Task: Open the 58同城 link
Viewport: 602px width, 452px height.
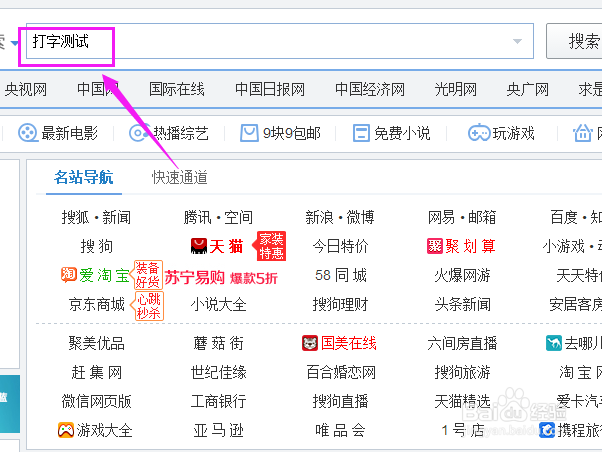Action: point(341,275)
